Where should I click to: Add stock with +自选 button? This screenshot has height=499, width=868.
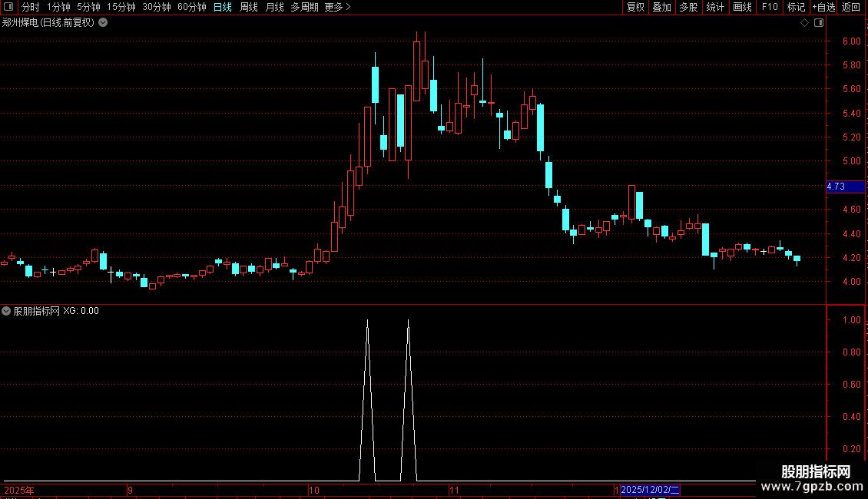pos(823,7)
